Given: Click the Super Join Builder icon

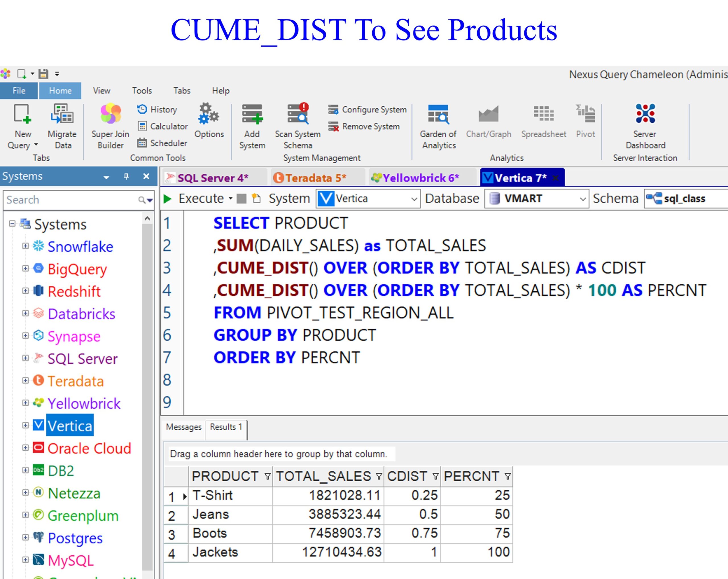Looking at the screenshot, I should coord(110,114).
